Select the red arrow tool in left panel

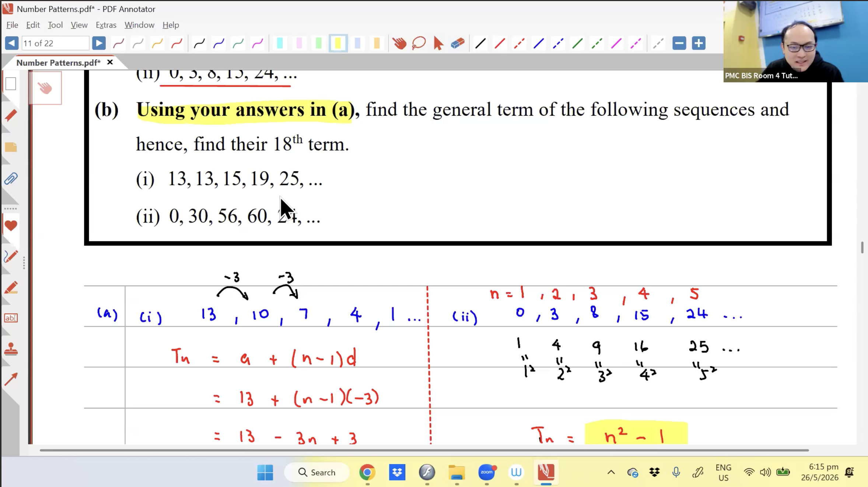click(x=11, y=379)
